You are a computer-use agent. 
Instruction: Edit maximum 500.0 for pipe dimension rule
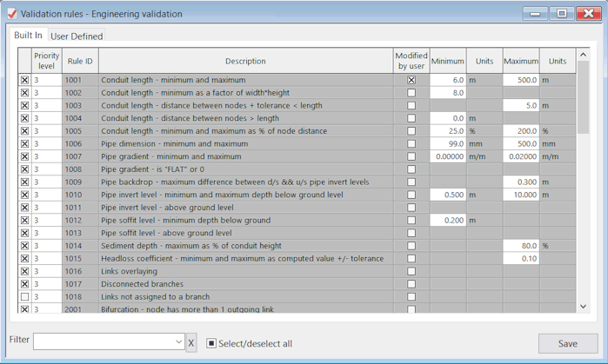tap(521, 143)
